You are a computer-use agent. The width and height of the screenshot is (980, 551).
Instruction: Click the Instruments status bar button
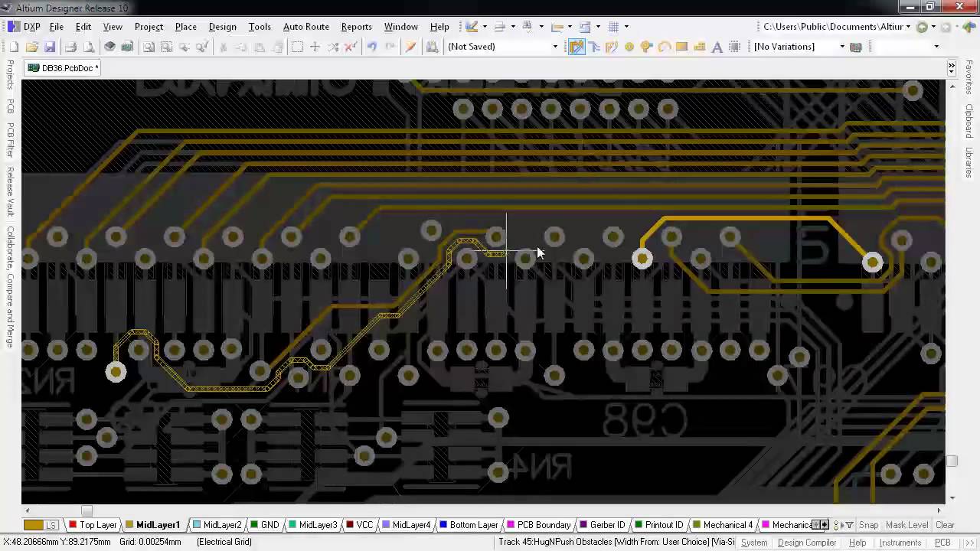click(900, 543)
